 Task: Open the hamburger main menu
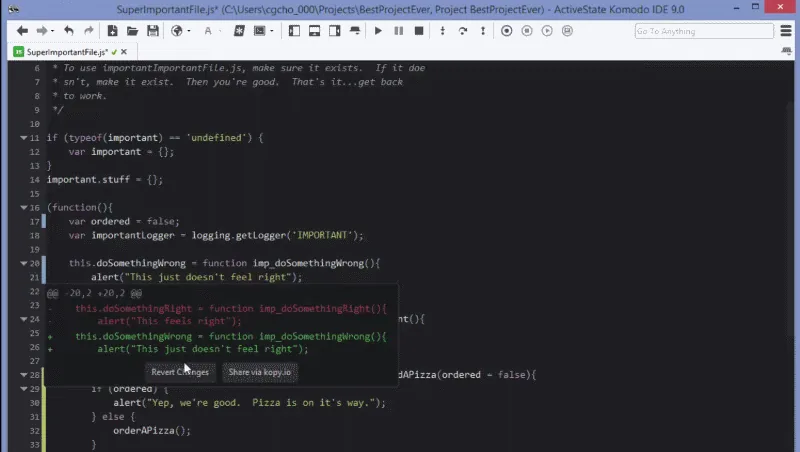click(786, 31)
